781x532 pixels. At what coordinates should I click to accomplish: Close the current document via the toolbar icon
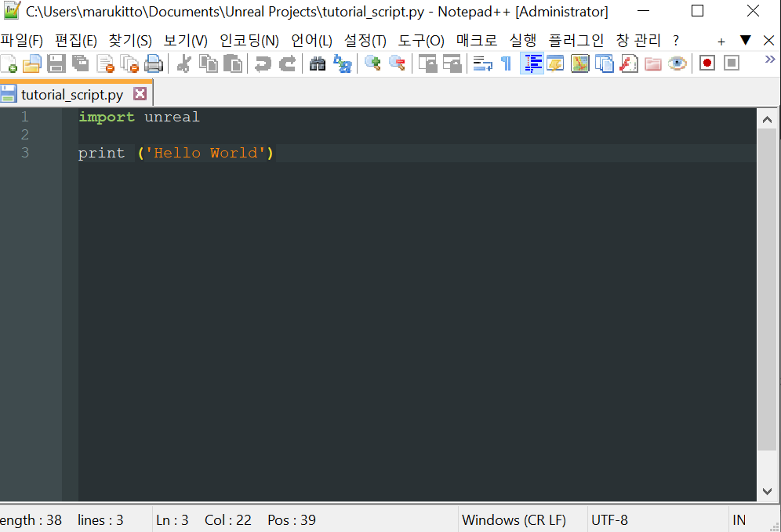point(105,63)
